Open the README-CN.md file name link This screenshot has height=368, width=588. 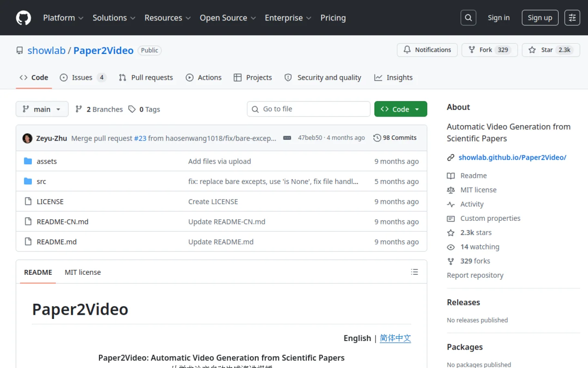(x=62, y=222)
